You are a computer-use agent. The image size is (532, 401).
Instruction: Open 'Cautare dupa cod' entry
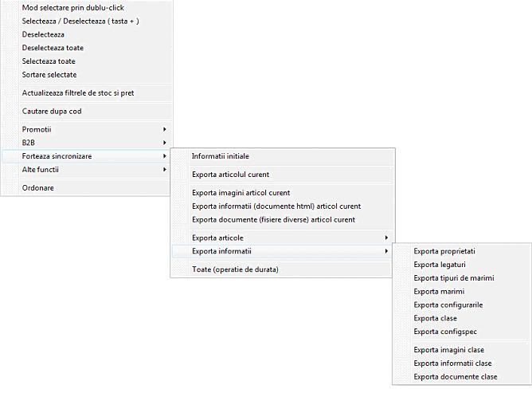coord(52,112)
